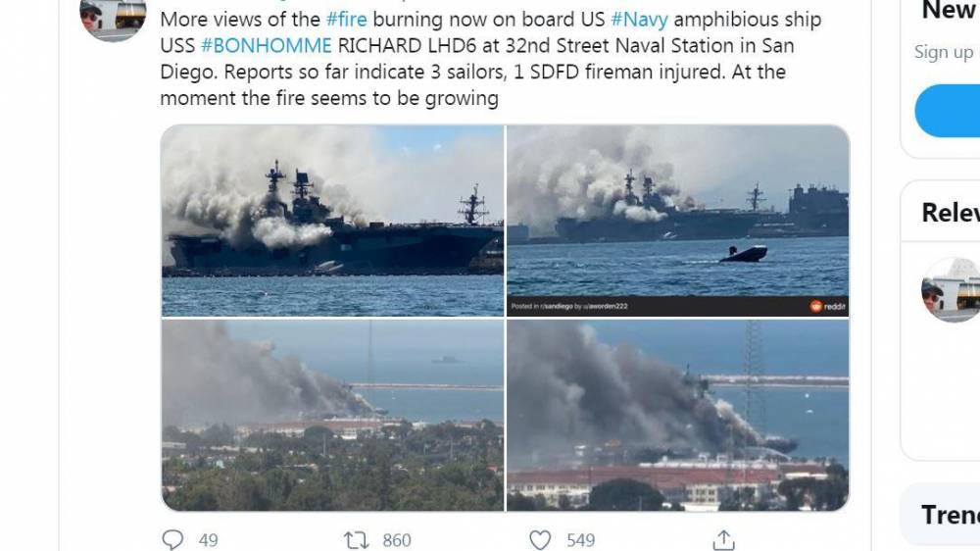Click the reply speech bubble icon
980x551 pixels.
172,539
